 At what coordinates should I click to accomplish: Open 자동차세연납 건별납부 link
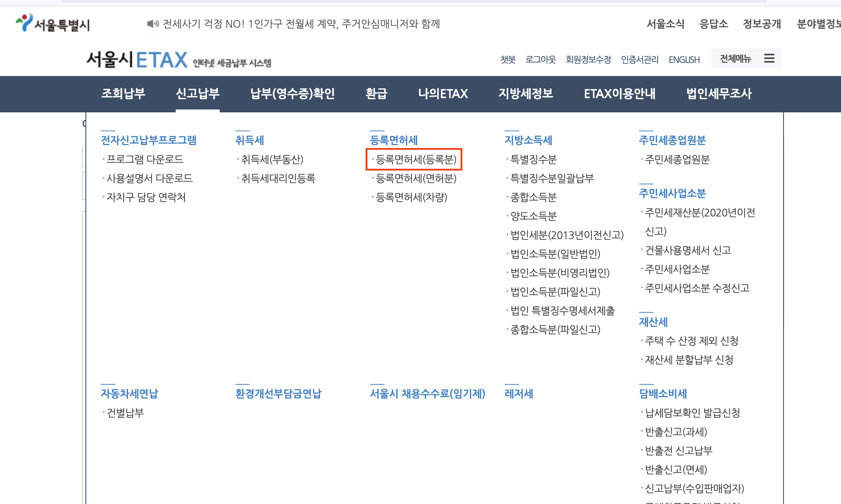[x=125, y=413]
